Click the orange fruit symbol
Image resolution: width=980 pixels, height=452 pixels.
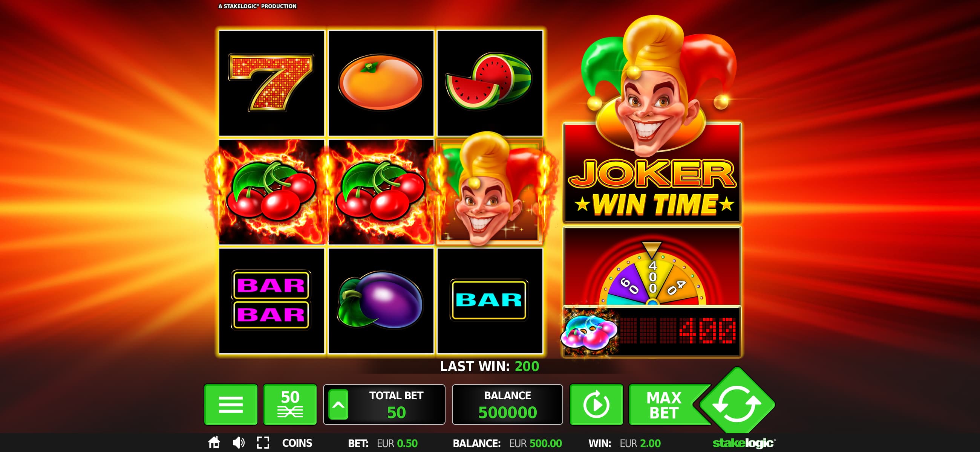coord(381,83)
